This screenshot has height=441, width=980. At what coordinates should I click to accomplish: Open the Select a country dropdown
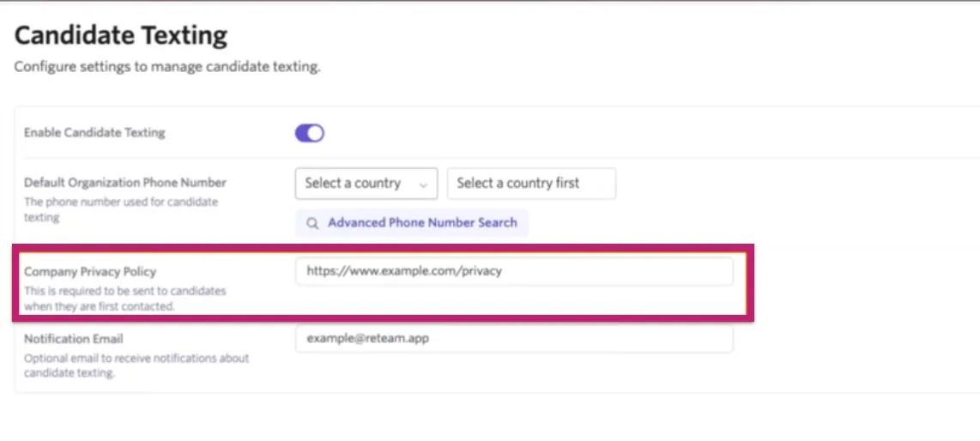point(366,184)
